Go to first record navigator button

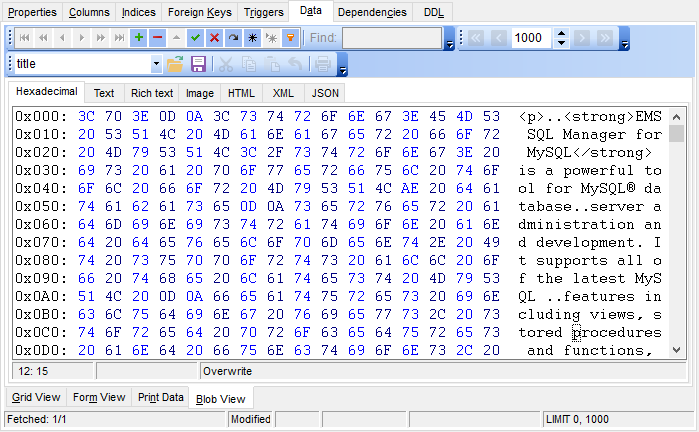point(25,38)
